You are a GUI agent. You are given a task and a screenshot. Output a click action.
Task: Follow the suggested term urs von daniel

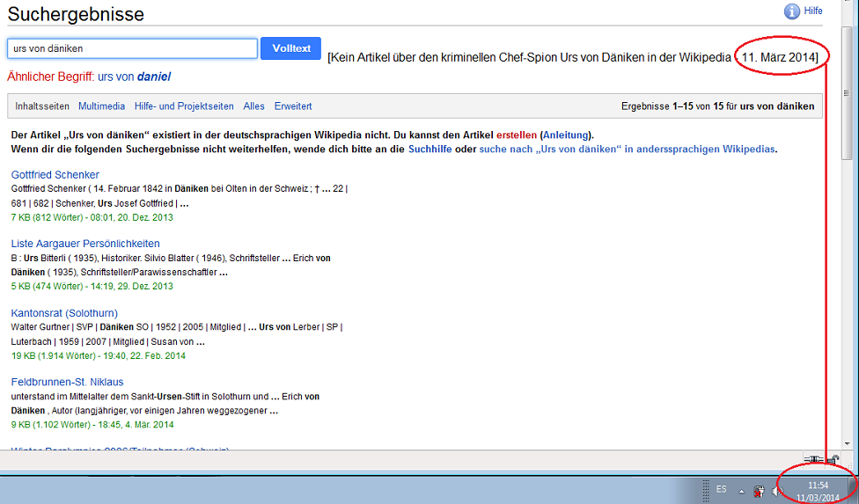[134, 77]
